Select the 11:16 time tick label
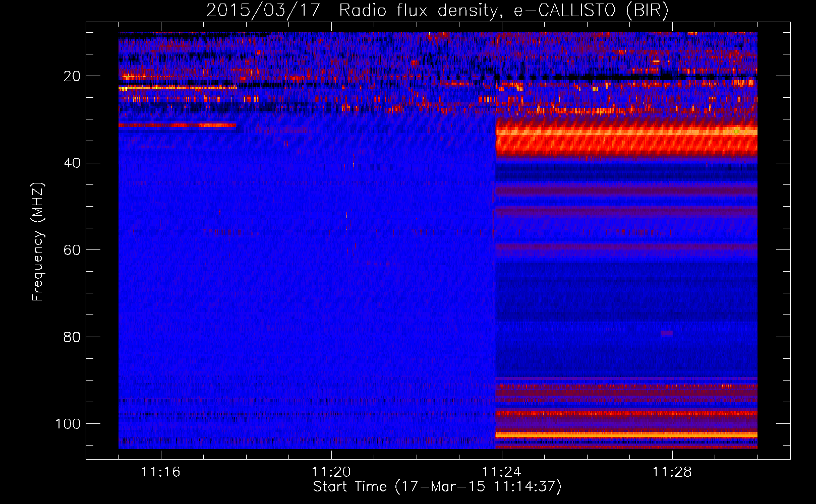The height and width of the screenshot is (504, 816). [x=161, y=472]
